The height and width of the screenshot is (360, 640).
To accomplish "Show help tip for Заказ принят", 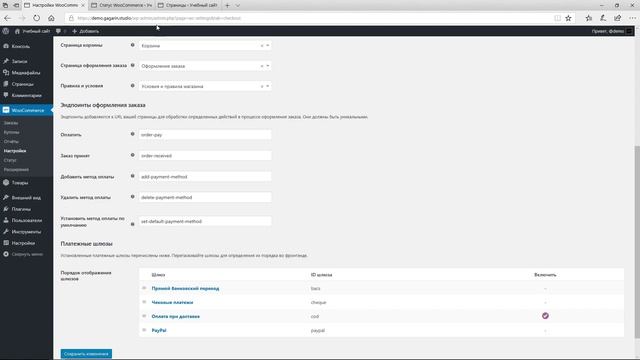I will tap(132, 155).
